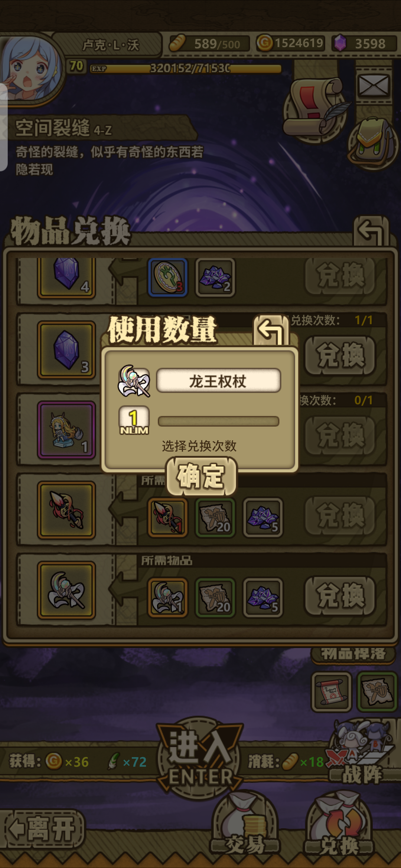Go back from the 物品兑换 panel
The image size is (401, 868).
371,231
